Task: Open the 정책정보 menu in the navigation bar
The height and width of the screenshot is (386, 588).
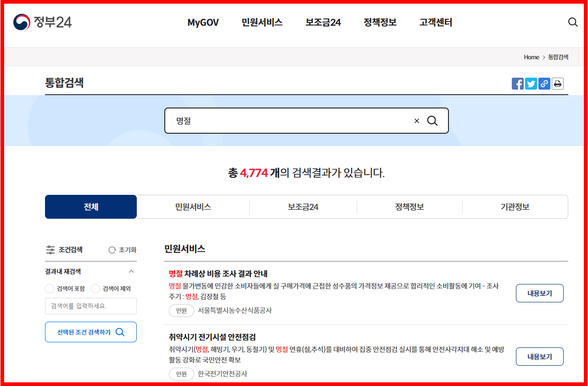Action: coord(380,22)
